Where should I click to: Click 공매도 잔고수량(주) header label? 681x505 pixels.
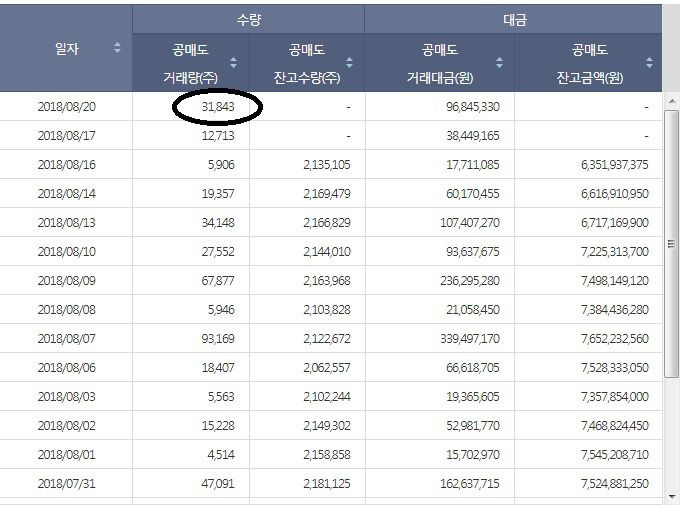(307, 63)
